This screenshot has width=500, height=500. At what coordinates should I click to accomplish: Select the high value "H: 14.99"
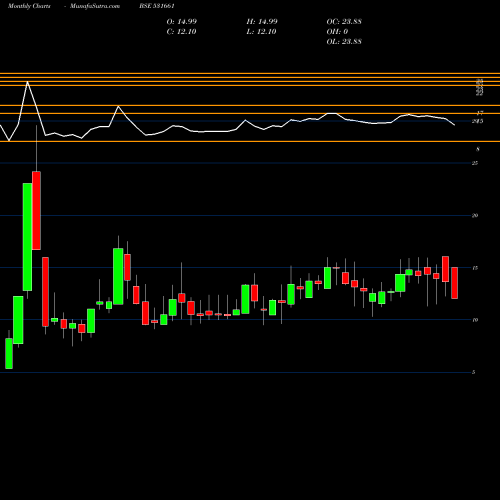click(262, 22)
